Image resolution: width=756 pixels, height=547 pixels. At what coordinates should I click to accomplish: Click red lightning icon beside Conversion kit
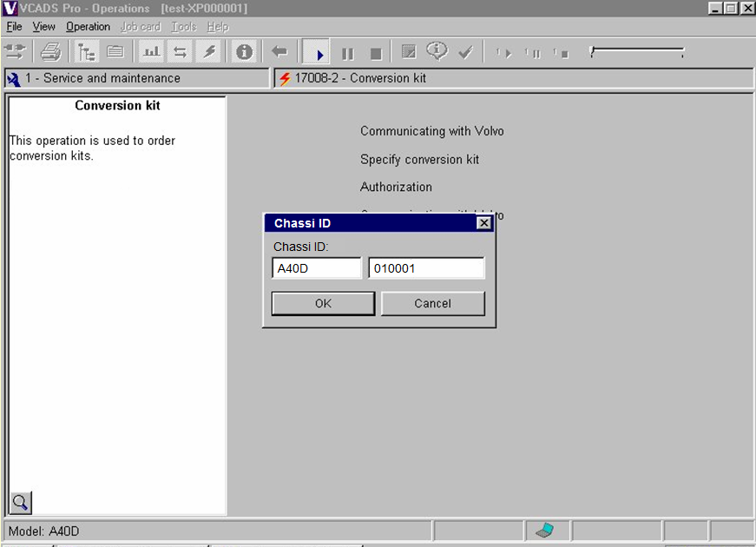(x=285, y=79)
